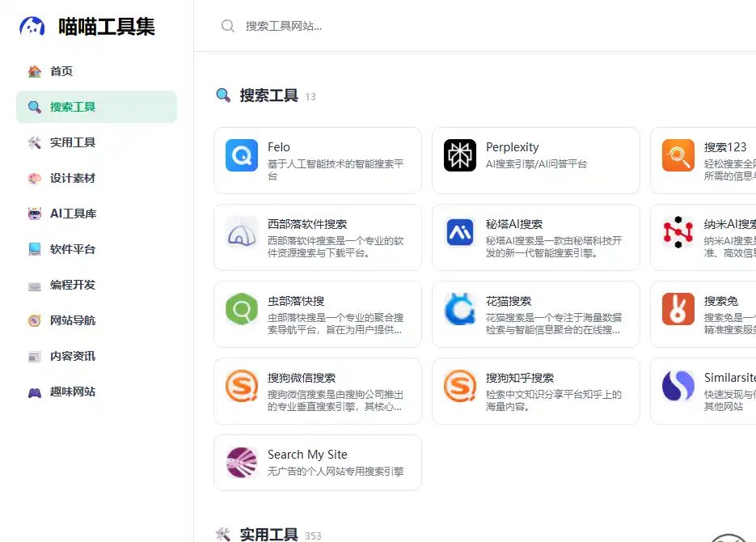Viewport: 756px width, 542px height.
Task: Click the 喵喵工具集 site title
Action: tap(107, 27)
